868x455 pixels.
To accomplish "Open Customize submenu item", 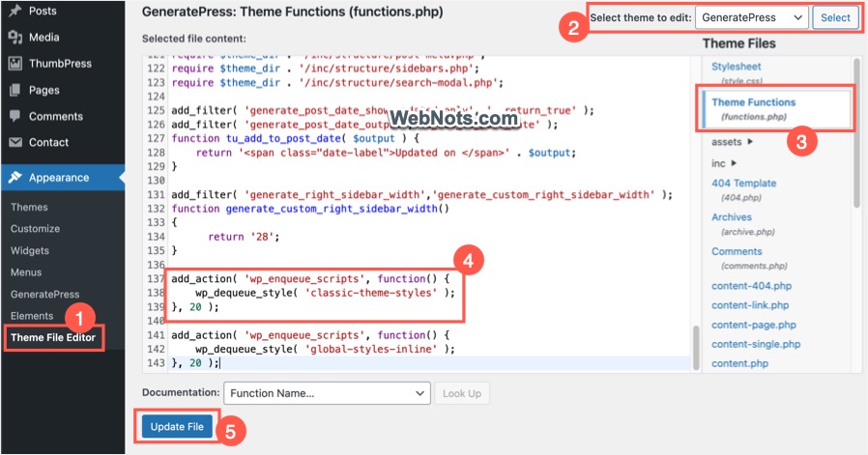I will coord(35,229).
